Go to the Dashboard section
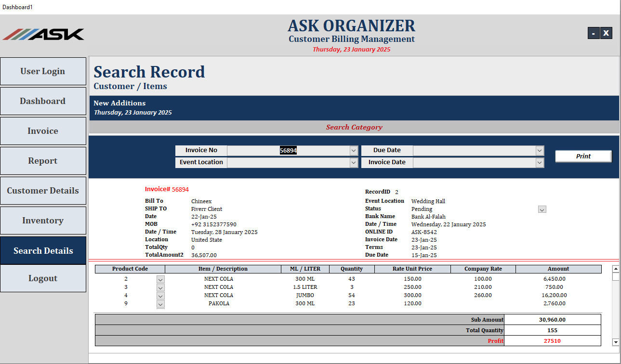Image resolution: width=621 pixels, height=364 pixels. point(43,101)
